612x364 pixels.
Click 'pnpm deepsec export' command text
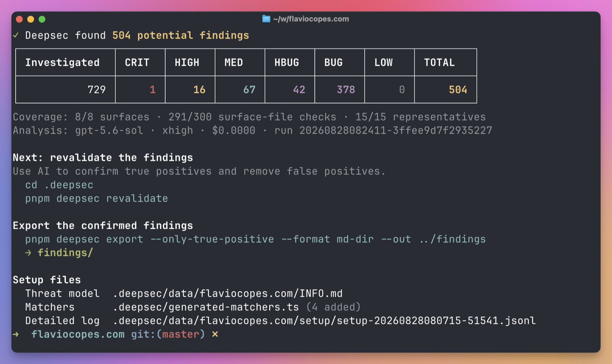tap(84, 239)
